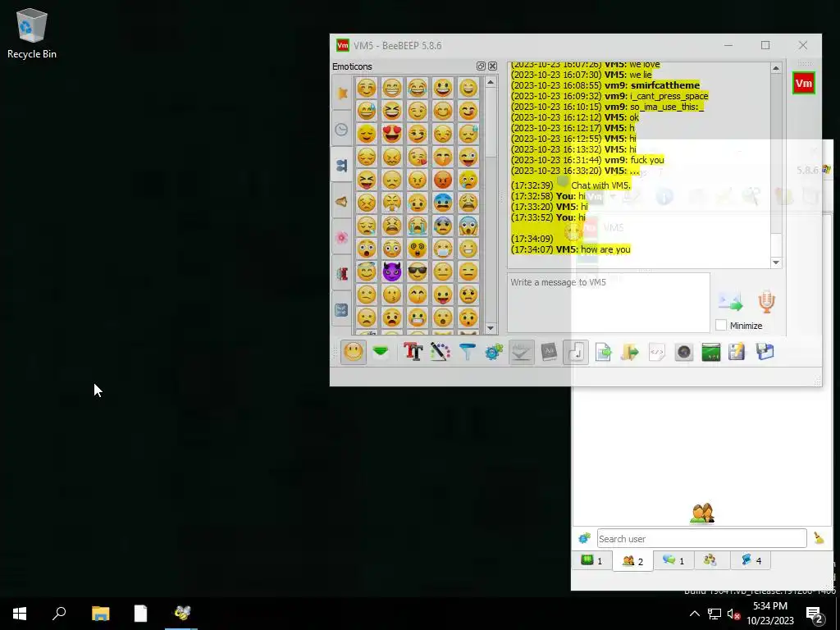Click chat history scroll down arrow
840x630 pixels.
coord(776,262)
